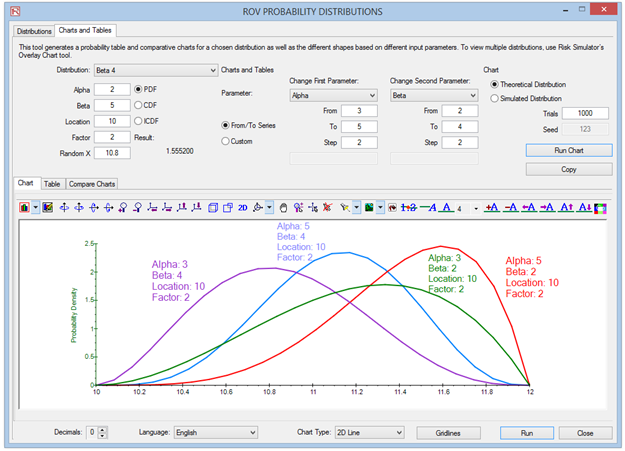Viewport: 625px width, 451px height.
Task: Click the strikethrough italic A text icon
Action: (428, 207)
